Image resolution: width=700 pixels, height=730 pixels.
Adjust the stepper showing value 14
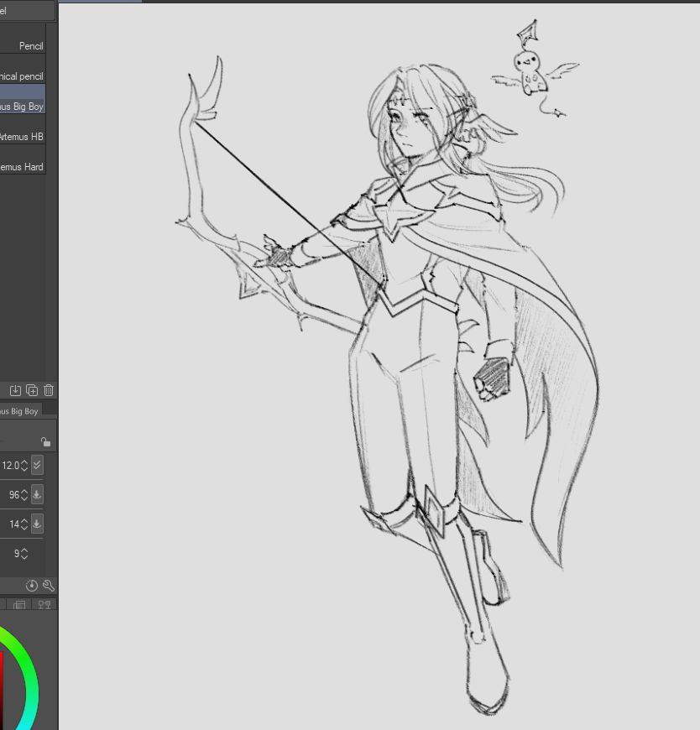[24, 524]
